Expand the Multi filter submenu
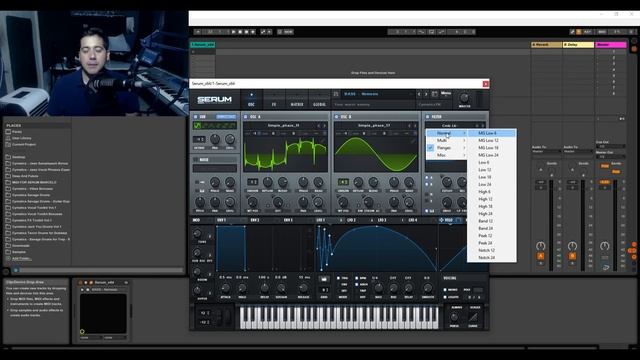The height and width of the screenshot is (360, 640). [446, 140]
